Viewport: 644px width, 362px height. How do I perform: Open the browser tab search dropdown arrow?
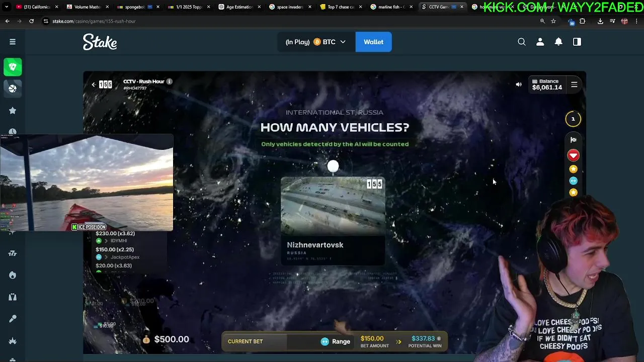point(6,7)
